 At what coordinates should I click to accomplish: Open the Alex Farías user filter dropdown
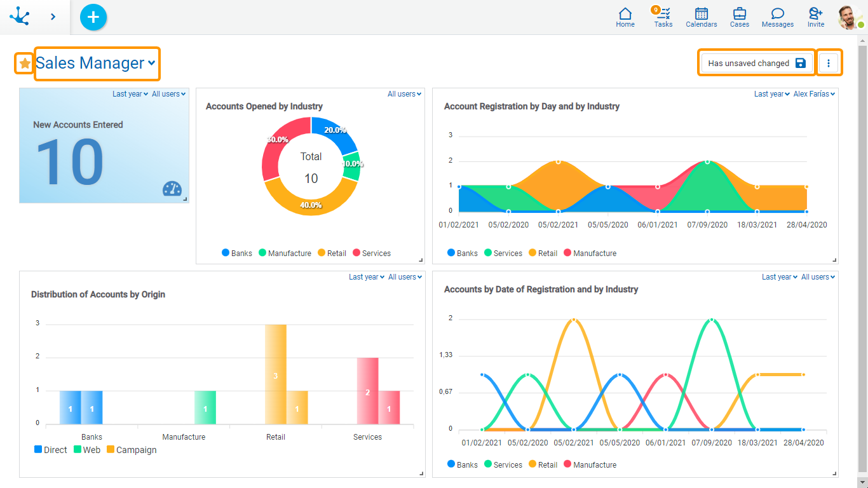pos(814,94)
